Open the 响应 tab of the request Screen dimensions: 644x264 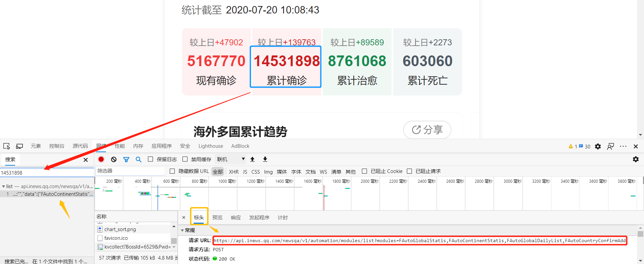click(x=236, y=218)
